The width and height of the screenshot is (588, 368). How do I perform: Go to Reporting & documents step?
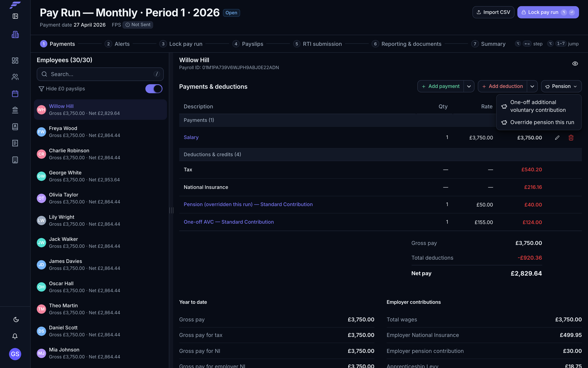[406, 44]
